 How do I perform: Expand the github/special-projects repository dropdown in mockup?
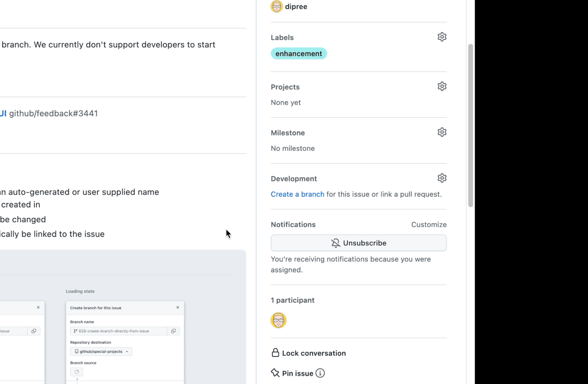(x=101, y=351)
